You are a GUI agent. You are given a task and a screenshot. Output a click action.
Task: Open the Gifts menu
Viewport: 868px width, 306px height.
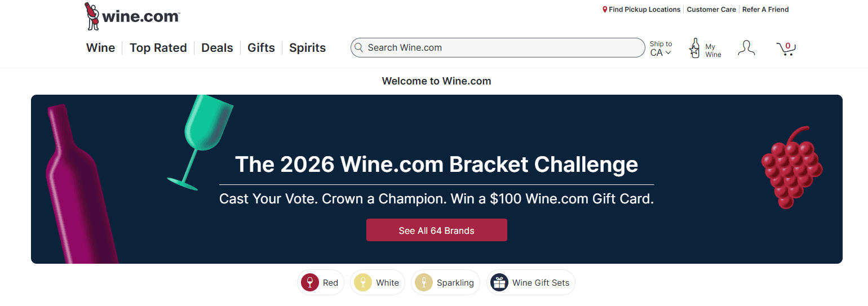coord(261,48)
